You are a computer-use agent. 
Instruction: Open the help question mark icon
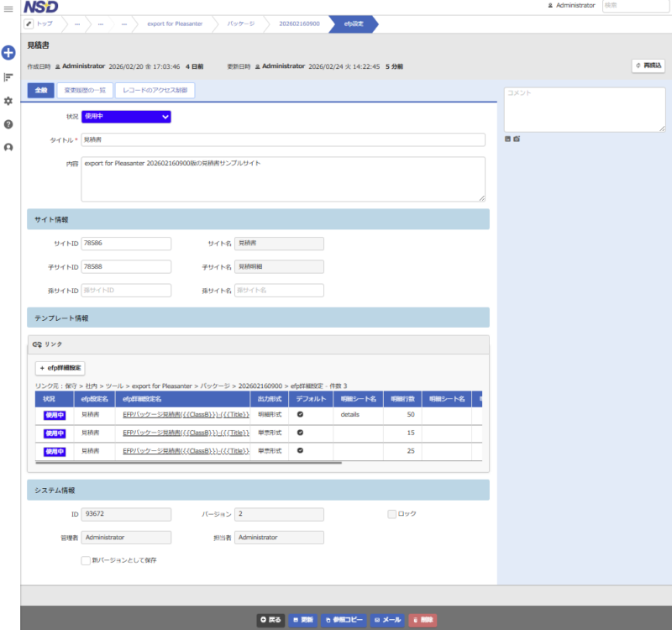click(x=8, y=124)
